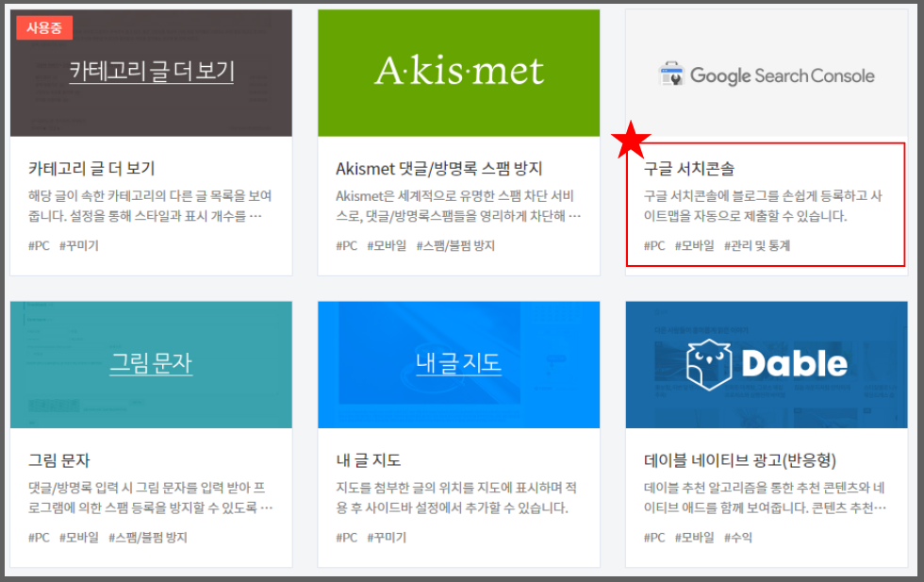This screenshot has width=924, height=582.
Task: Open the 카테고리 글 더 보기 banner thumbnail
Action: pyautogui.click(x=151, y=73)
